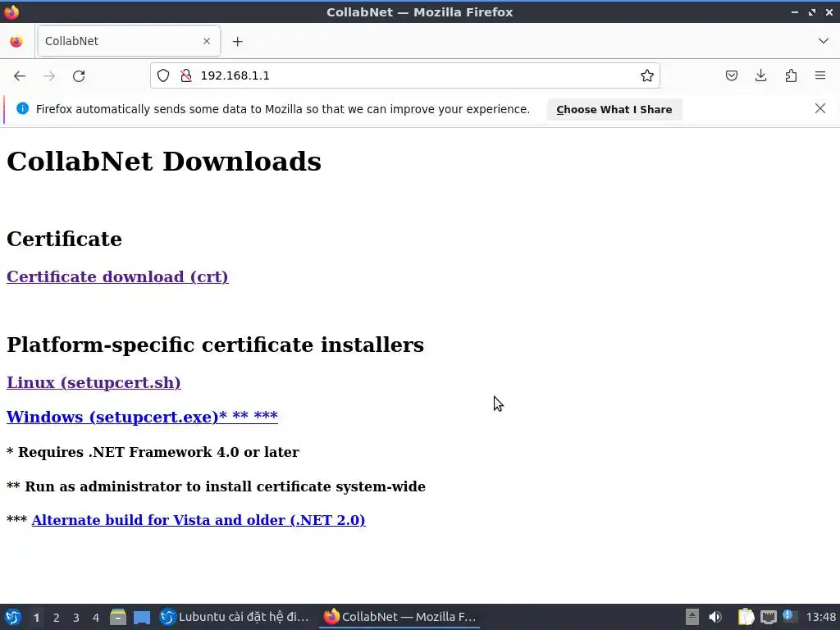Switch to workspace 4
The image size is (840, 630).
(96, 618)
